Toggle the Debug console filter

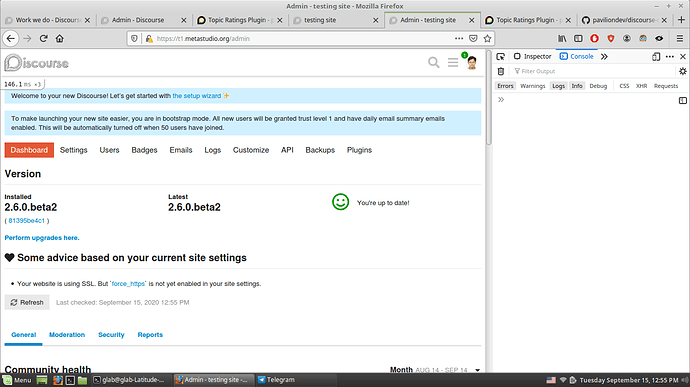click(598, 86)
